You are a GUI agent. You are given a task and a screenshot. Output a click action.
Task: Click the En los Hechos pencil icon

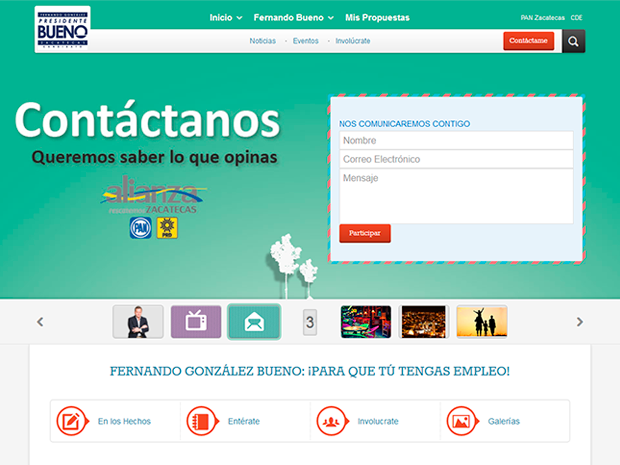72,421
